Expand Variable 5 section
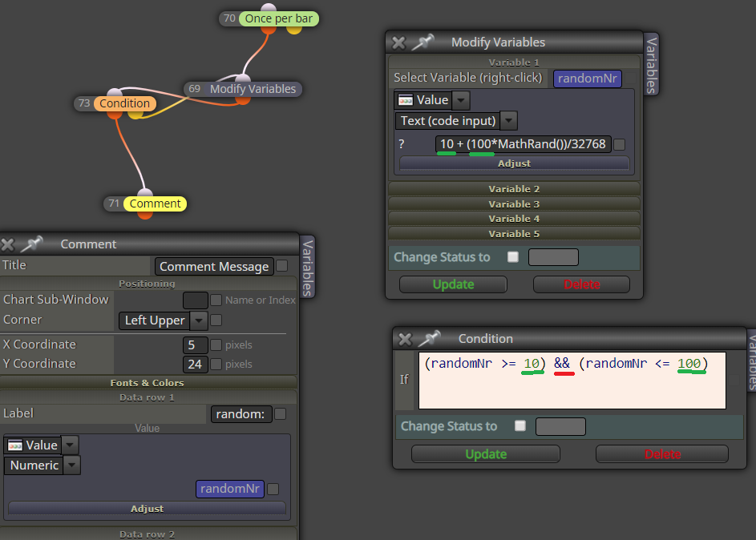The image size is (756, 540). (x=514, y=234)
